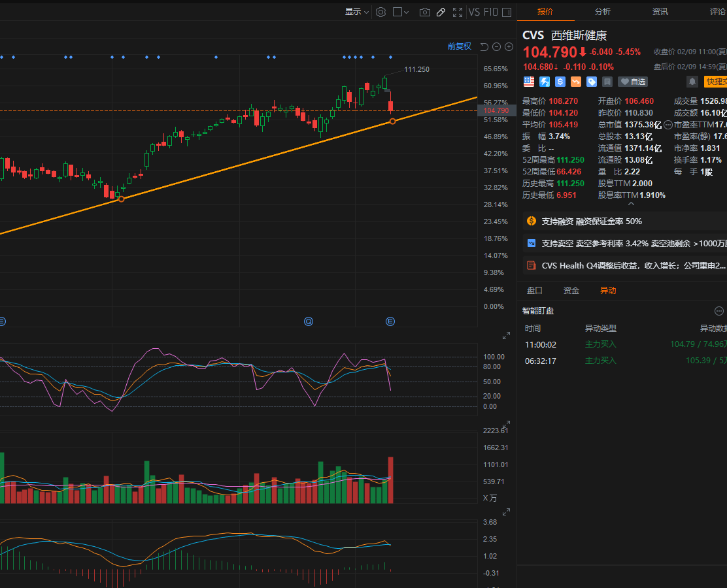Open 支持融资 margin financing info row
The image size is (727, 588).
625,221
